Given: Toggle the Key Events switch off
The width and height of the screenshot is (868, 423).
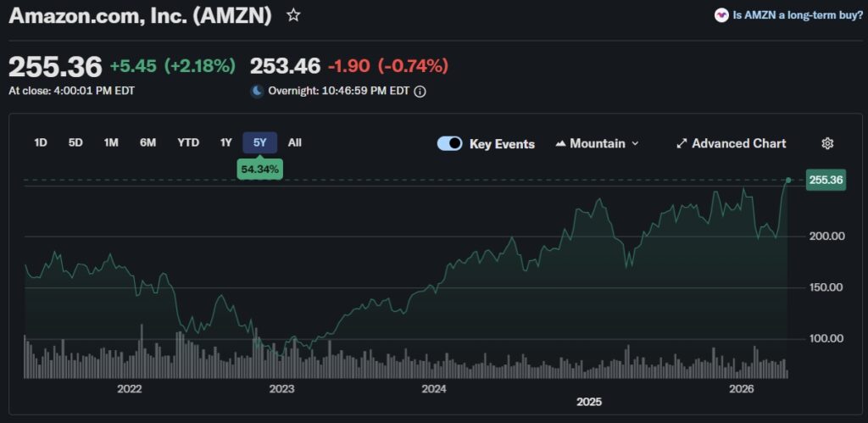Looking at the screenshot, I should (449, 143).
